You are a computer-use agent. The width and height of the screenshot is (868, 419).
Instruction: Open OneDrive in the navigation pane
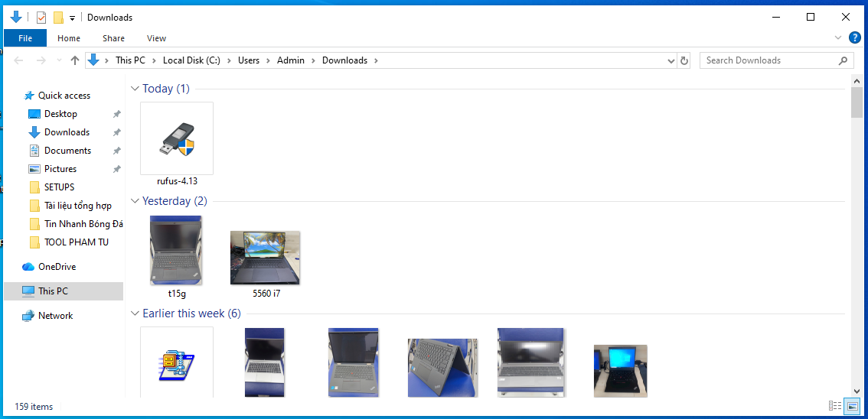(x=57, y=267)
